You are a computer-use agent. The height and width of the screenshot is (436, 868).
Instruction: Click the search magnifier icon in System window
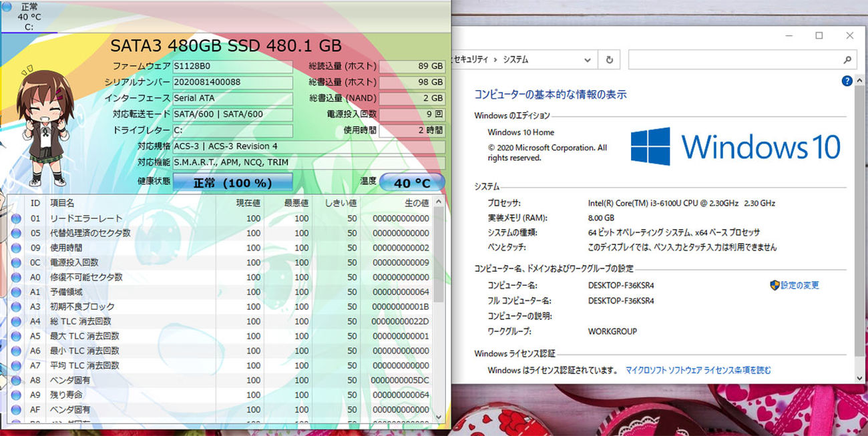pos(847,59)
